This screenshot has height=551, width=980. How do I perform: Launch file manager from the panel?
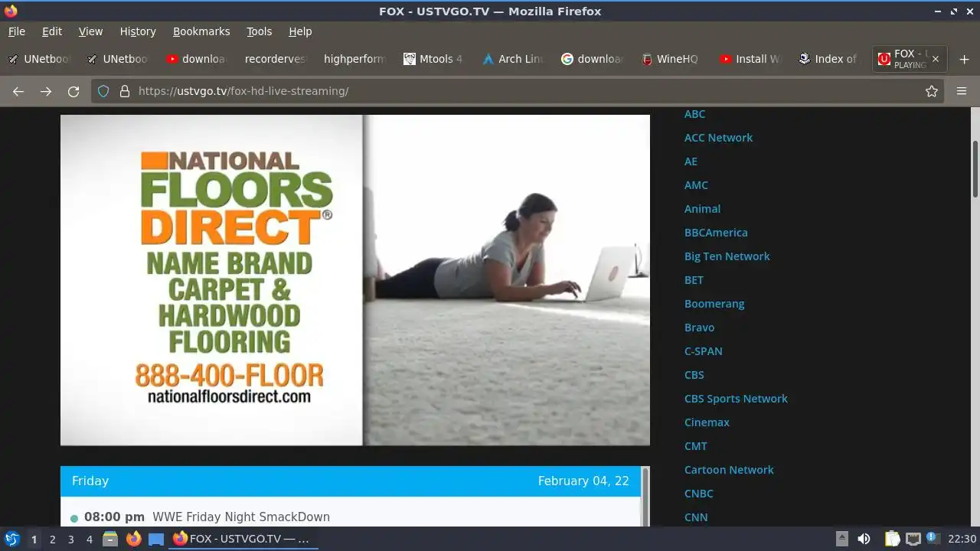point(110,539)
